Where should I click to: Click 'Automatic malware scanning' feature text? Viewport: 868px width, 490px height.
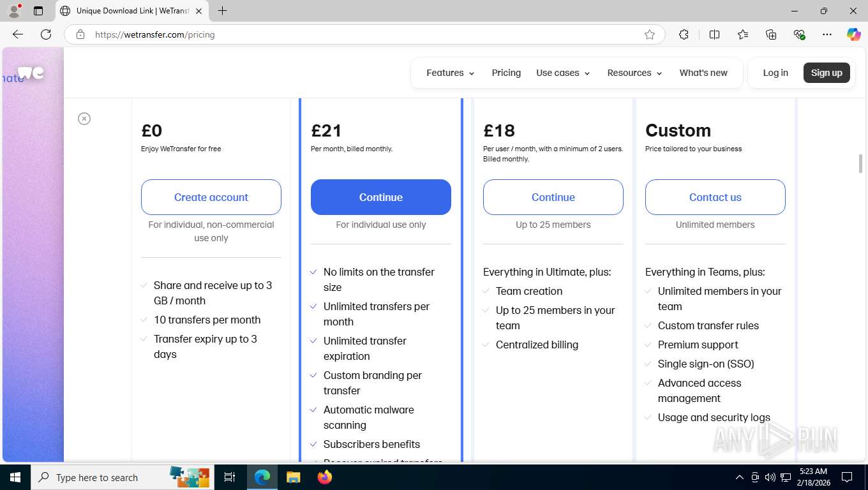click(x=369, y=417)
